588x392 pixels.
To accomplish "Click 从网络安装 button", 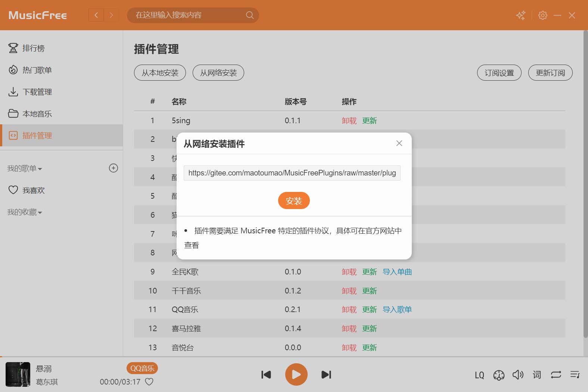I will pos(218,72).
